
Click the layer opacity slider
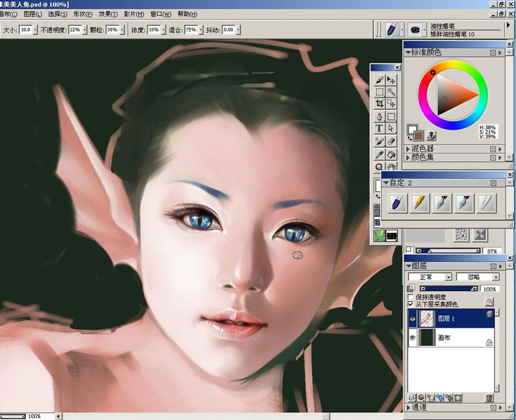(449, 288)
